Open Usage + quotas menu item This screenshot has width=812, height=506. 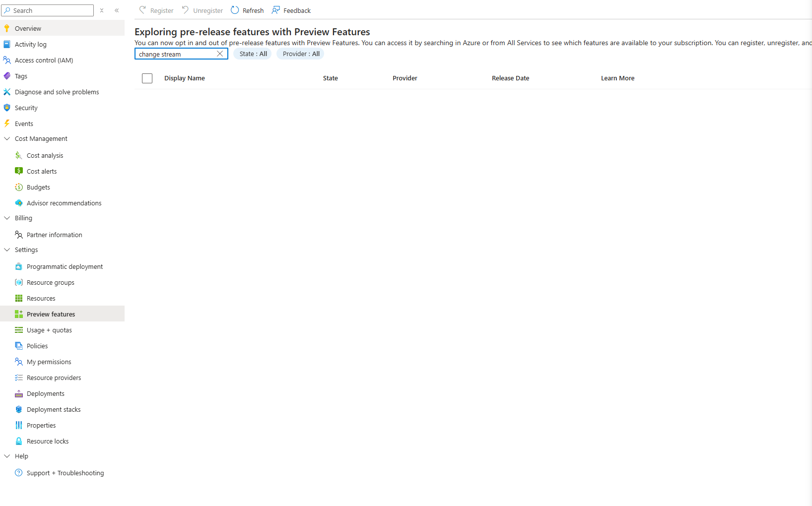click(62, 330)
